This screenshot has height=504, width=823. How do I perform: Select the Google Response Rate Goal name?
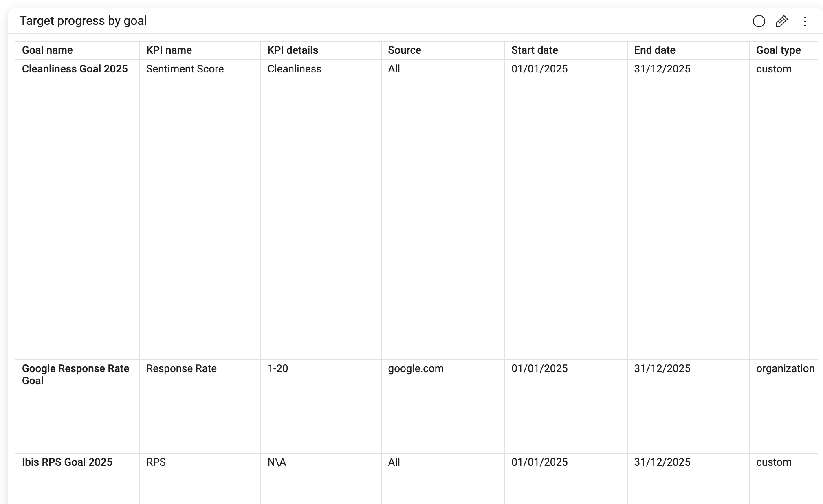click(x=75, y=374)
